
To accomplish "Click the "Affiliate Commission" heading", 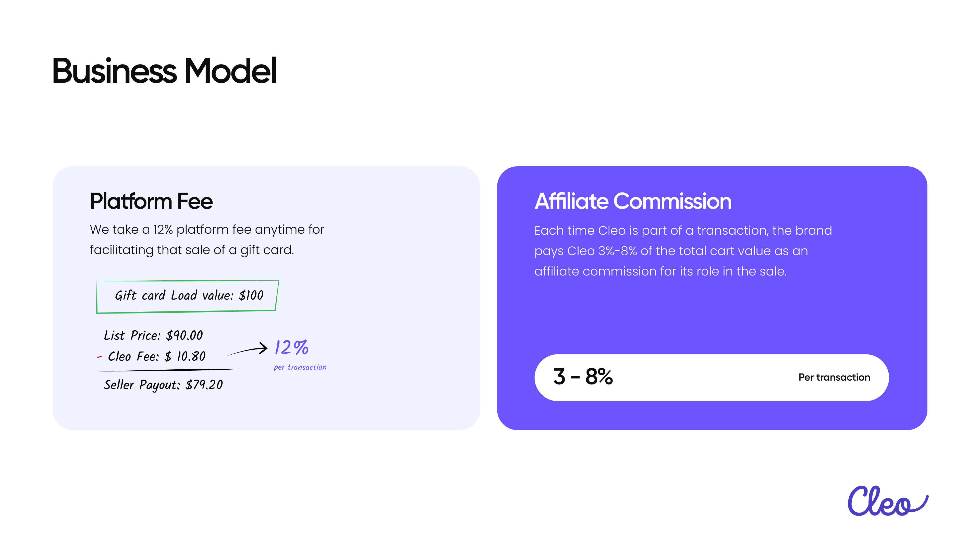I will [633, 201].
